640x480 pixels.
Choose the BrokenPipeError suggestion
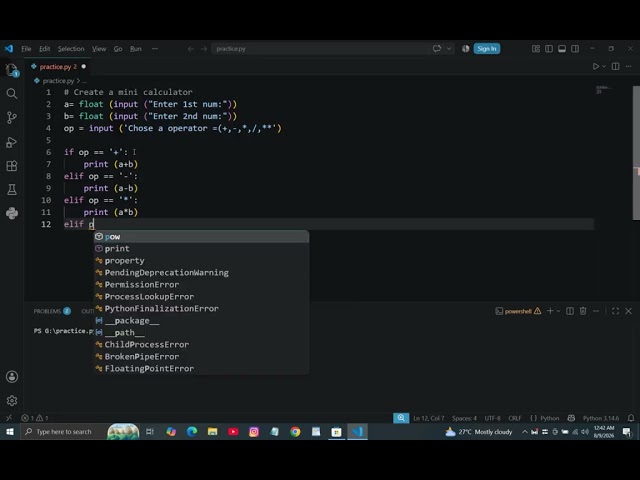coord(201,357)
